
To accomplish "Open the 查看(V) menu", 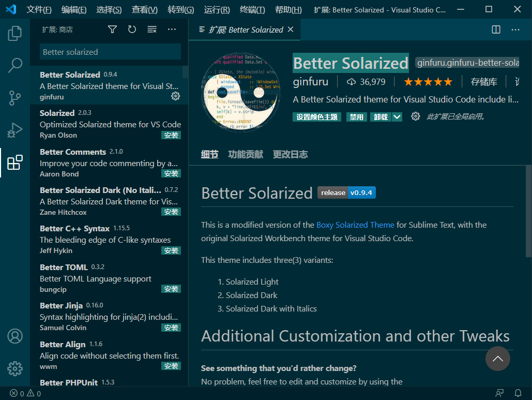I will click(x=145, y=9).
